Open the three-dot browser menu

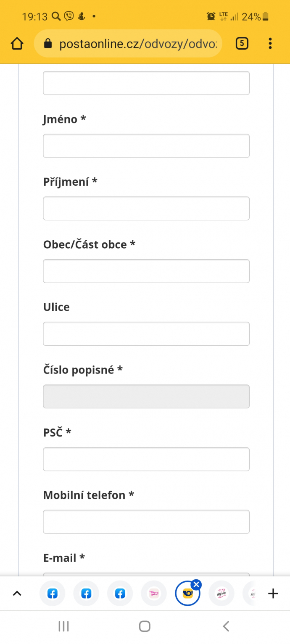[x=270, y=43]
